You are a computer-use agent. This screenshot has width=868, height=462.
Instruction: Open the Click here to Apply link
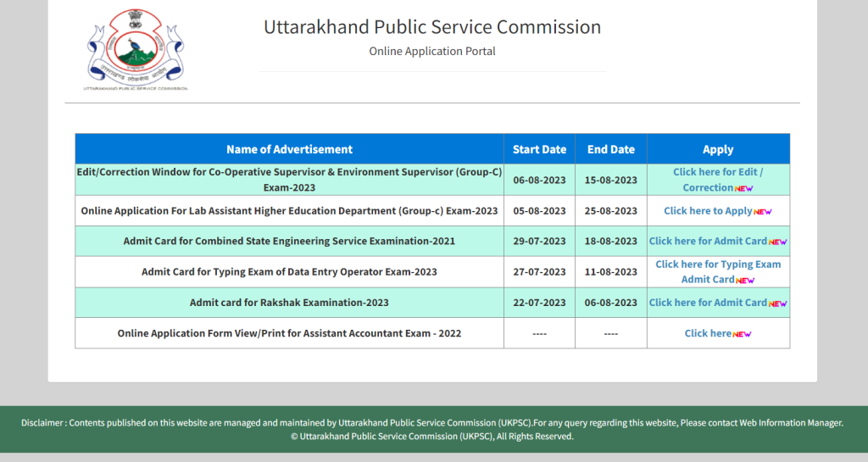708,211
